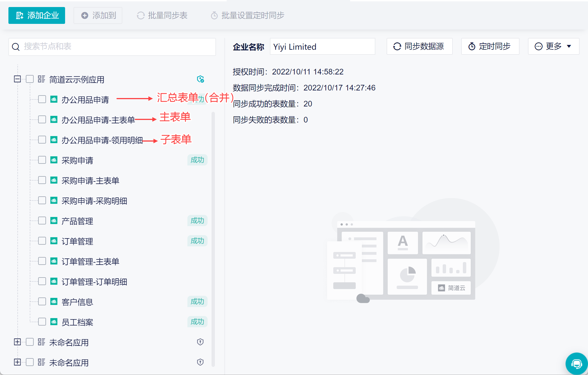Click the shield icon on the first 未命名应用

tap(200, 342)
